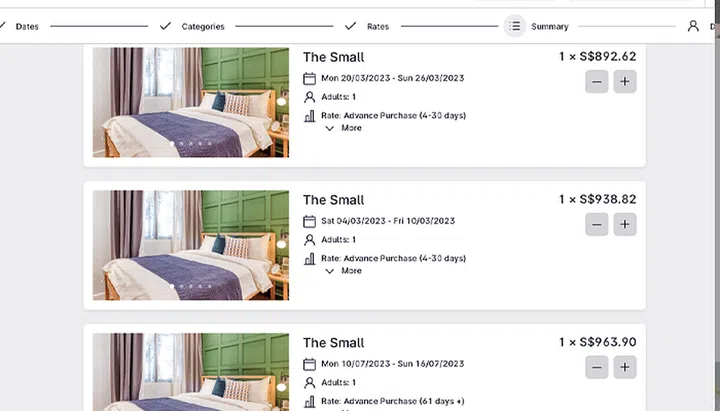Decrease the quantity of the S$938.82 room
The width and height of the screenshot is (720, 411).
pyautogui.click(x=597, y=225)
